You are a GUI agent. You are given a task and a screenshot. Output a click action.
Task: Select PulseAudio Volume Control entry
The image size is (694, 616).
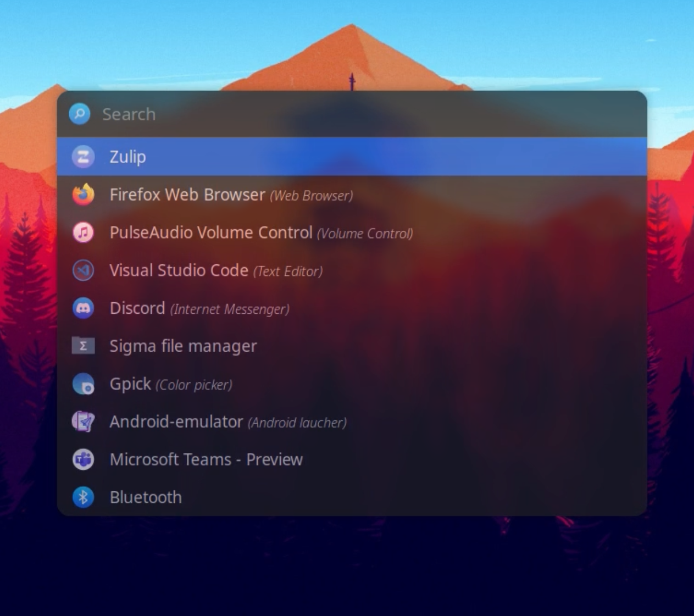(x=352, y=232)
